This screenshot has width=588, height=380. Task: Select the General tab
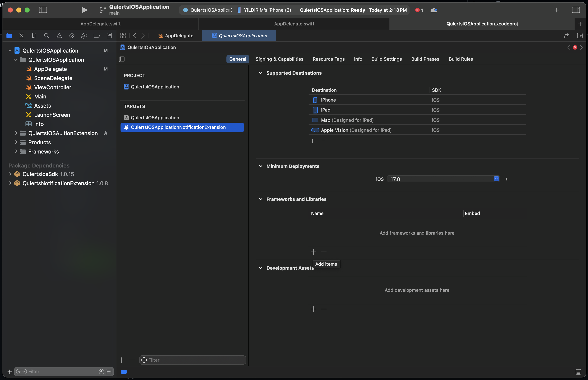tap(238, 59)
